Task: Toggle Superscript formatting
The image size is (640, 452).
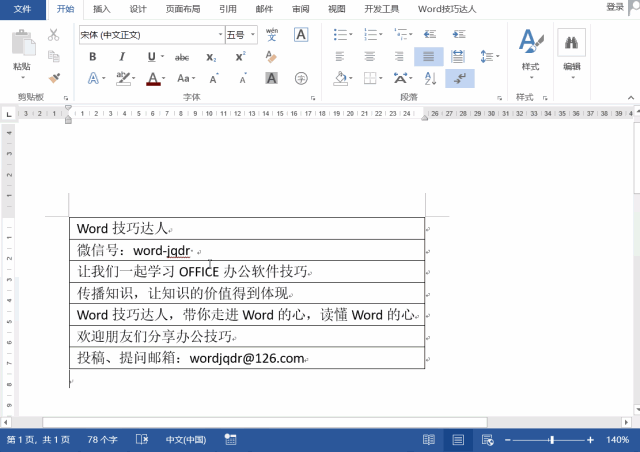Action: click(x=241, y=56)
